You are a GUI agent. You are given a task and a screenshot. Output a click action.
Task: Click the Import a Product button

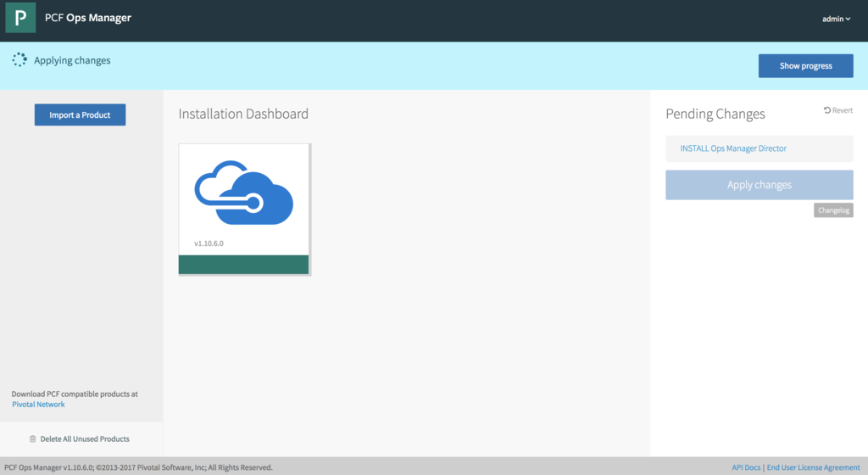[x=80, y=115]
